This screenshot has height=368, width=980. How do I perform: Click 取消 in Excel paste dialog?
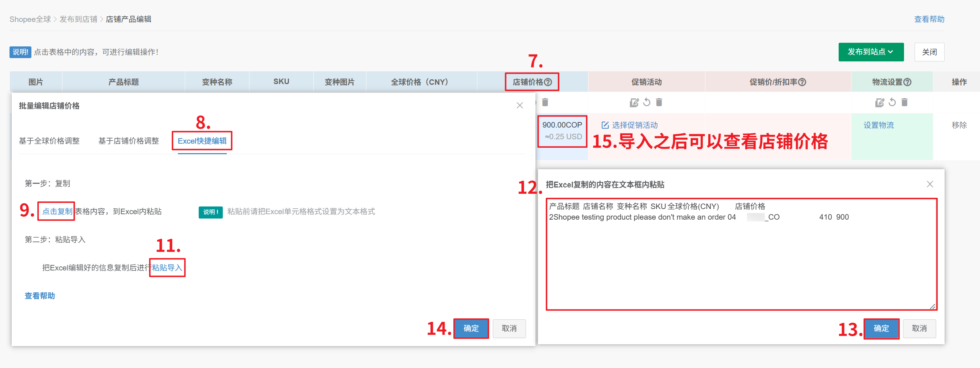point(919,328)
